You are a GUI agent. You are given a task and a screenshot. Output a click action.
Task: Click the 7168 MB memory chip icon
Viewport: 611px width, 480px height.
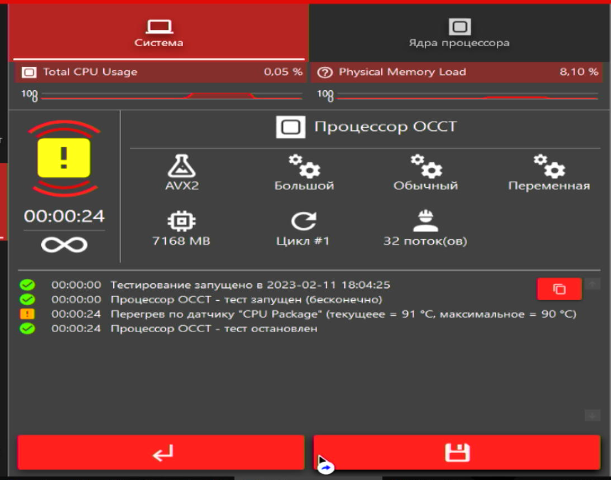[182, 221]
